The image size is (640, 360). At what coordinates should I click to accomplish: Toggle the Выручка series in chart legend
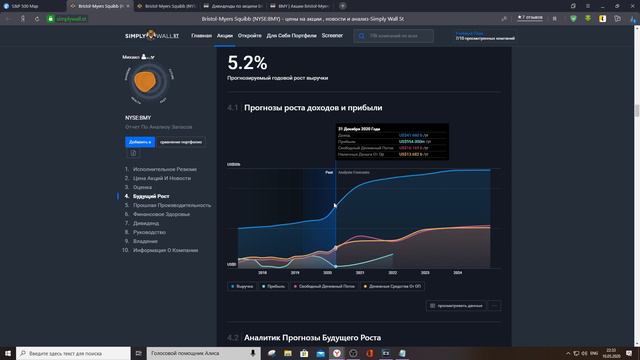pos(242,287)
